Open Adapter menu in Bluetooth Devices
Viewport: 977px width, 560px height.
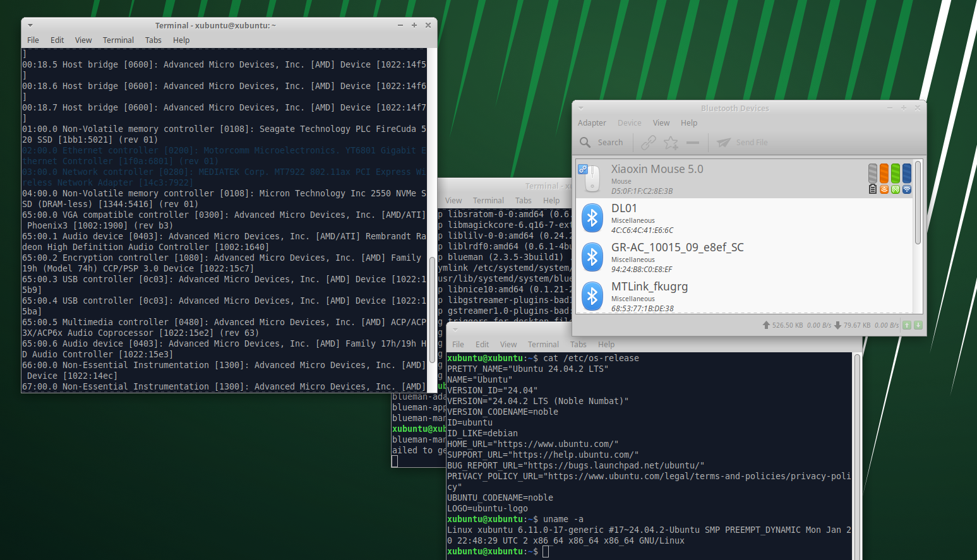pyautogui.click(x=592, y=123)
